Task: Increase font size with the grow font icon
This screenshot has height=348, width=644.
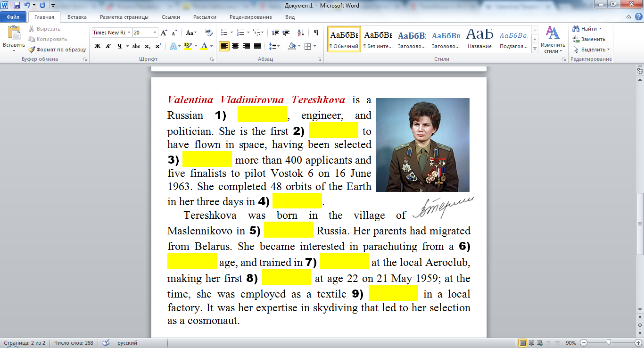Action: pos(164,33)
